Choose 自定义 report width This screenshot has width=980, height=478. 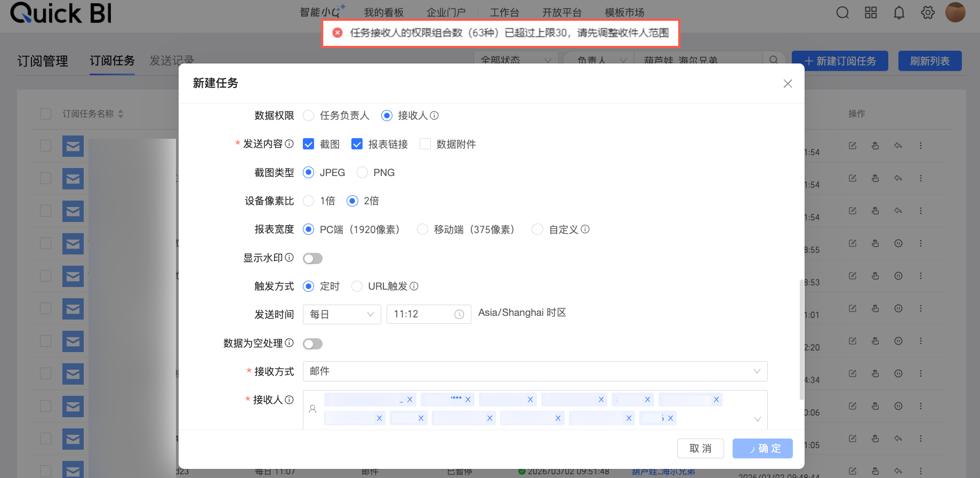[x=537, y=229]
